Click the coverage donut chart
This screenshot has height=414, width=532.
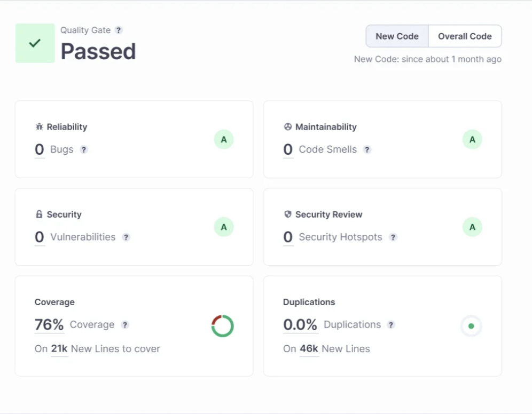tap(223, 326)
